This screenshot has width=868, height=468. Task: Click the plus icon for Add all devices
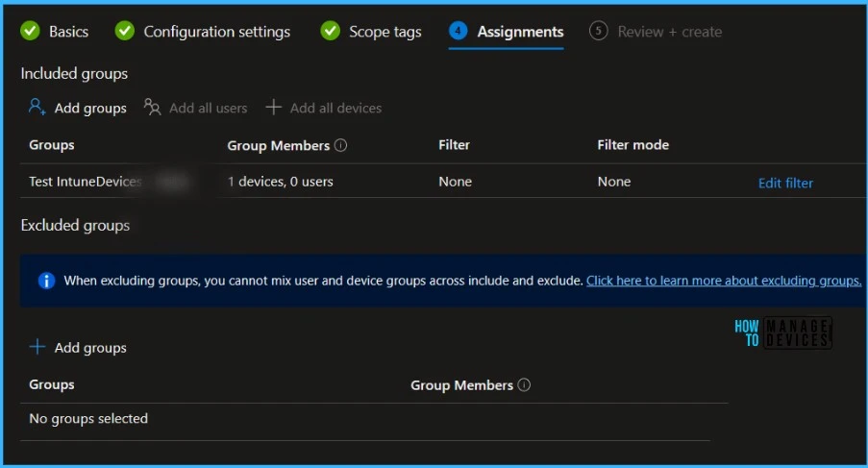tap(273, 107)
